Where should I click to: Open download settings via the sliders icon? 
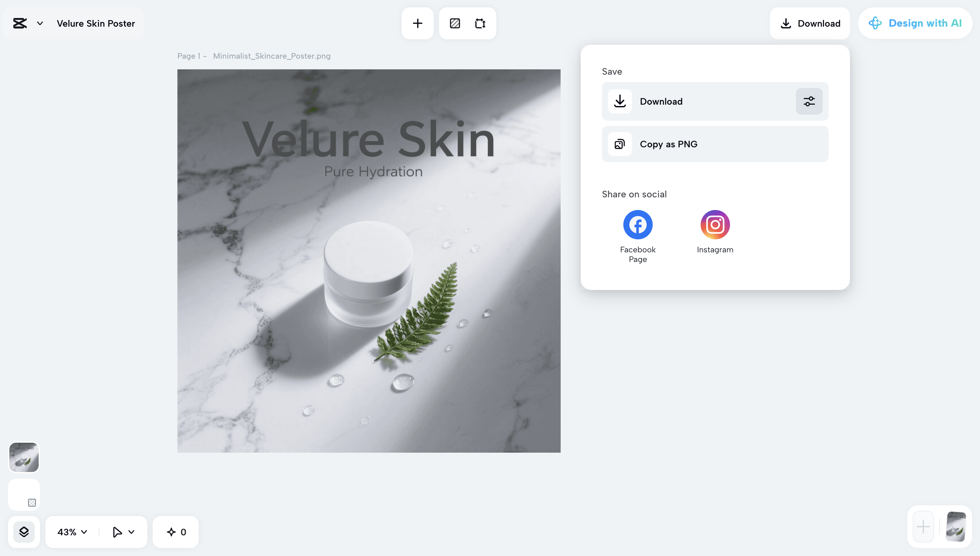click(809, 101)
